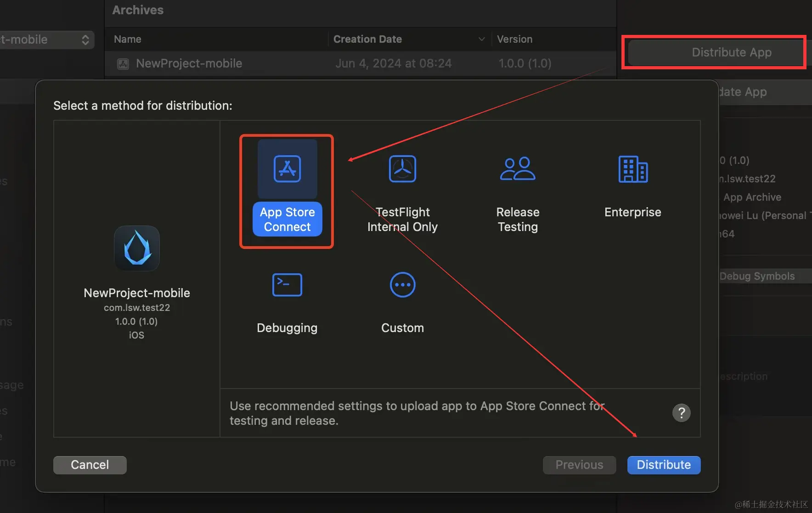812x513 pixels.
Task: Sort archives by the Creation Date column
Action: pyautogui.click(x=367, y=39)
